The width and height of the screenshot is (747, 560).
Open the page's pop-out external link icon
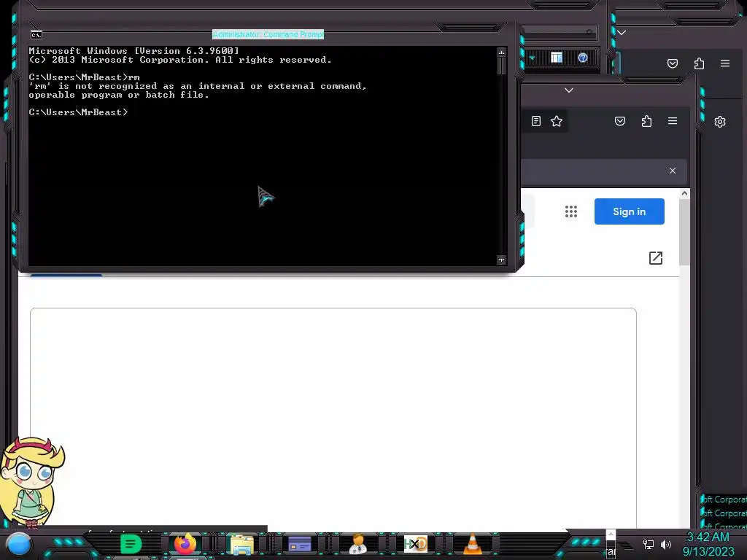[656, 257]
